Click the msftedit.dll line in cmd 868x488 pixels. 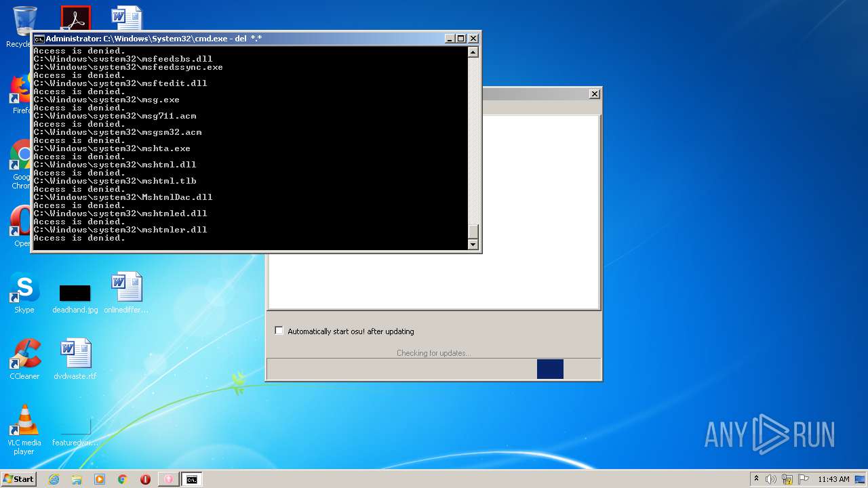pyautogui.click(x=120, y=83)
